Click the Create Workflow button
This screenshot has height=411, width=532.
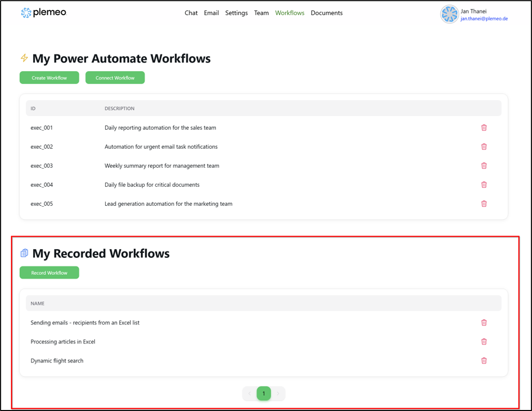coord(49,78)
